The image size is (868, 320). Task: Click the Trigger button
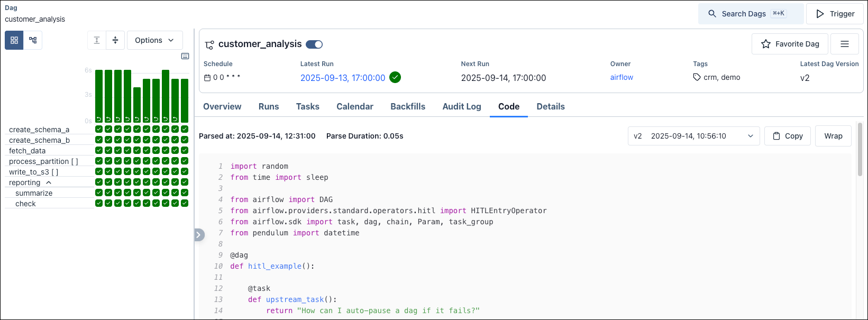coord(835,14)
